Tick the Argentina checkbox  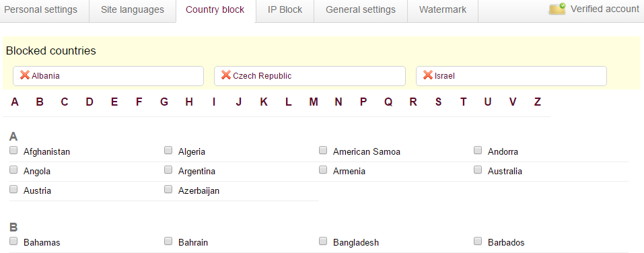[168, 170]
